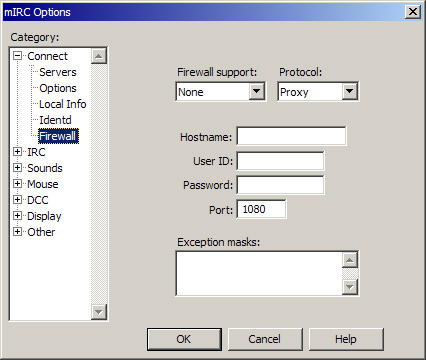The height and width of the screenshot is (360, 426).
Task: Expand the Display category
Action: tap(17, 216)
